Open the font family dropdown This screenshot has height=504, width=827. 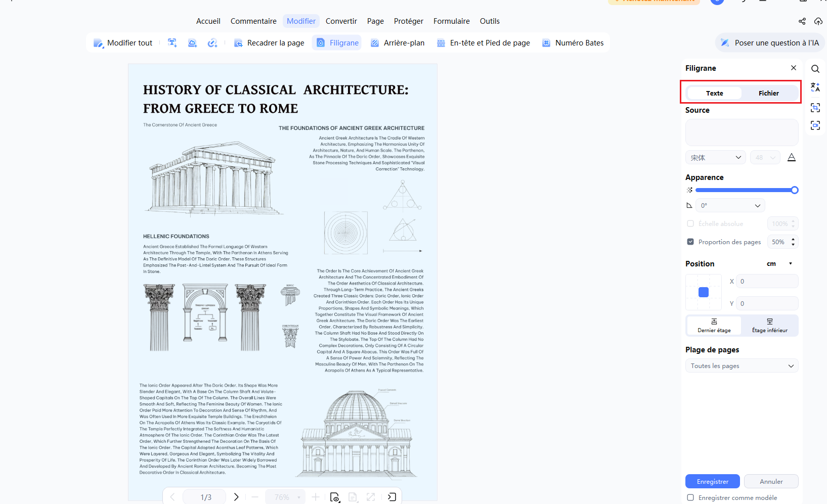tap(716, 158)
